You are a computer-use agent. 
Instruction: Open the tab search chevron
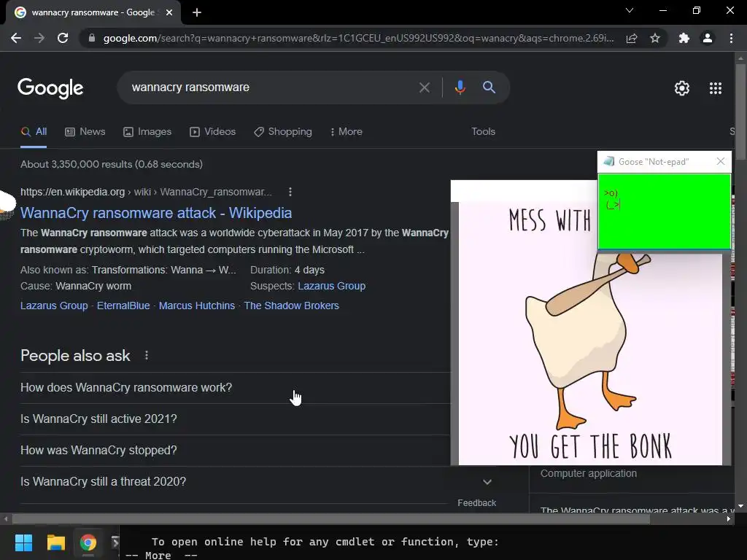(630, 10)
